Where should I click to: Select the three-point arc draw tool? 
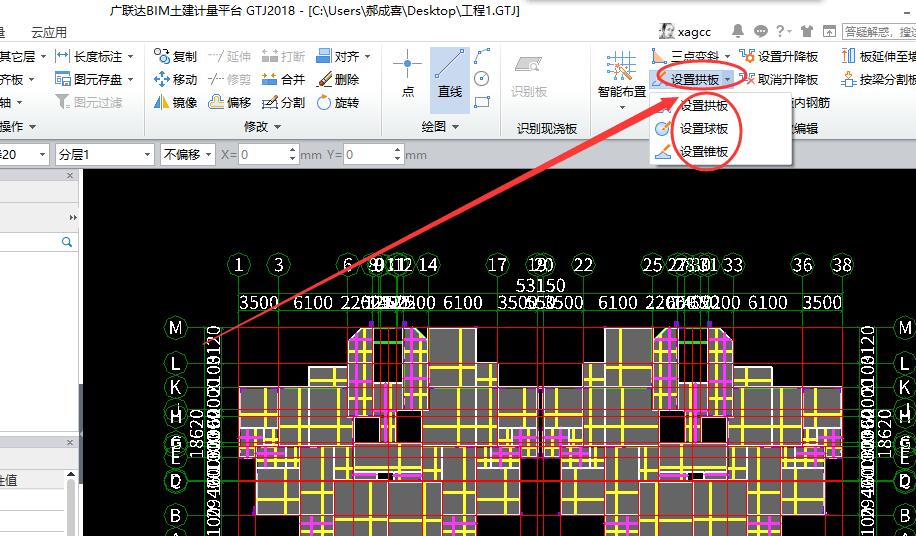coord(482,56)
